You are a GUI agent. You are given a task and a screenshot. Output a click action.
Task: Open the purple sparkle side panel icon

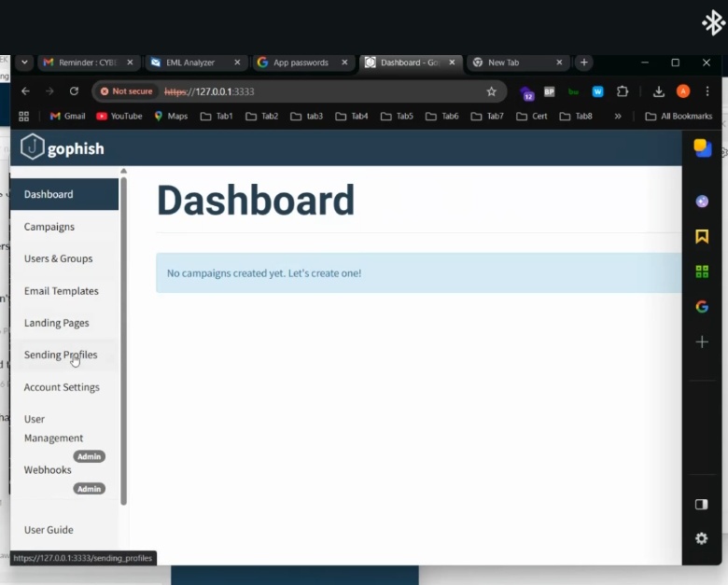click(x=702, y=202)
